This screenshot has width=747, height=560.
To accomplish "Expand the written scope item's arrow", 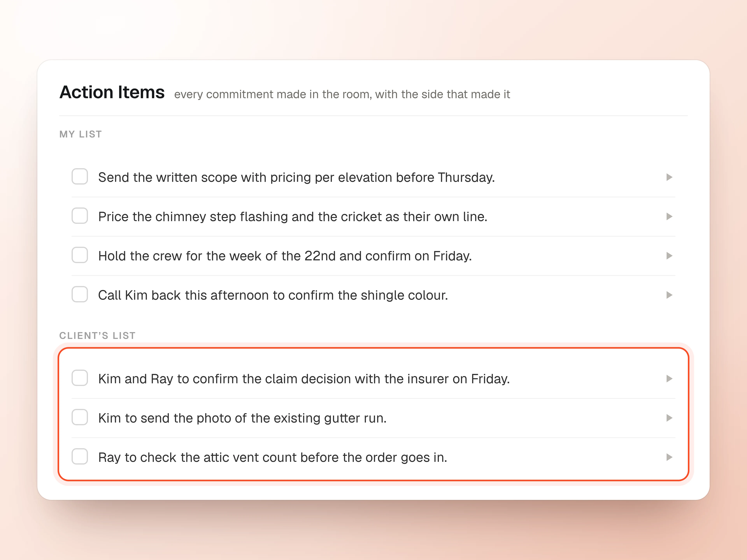I will point(669,177).
